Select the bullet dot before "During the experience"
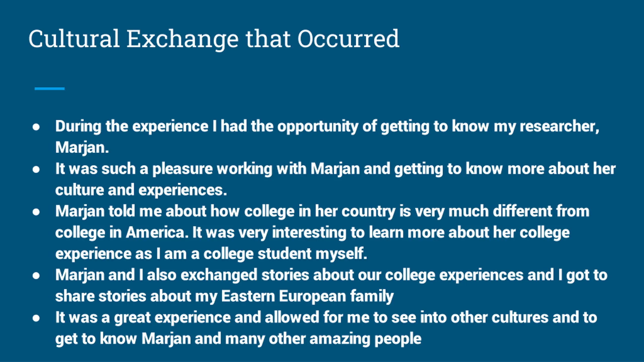This screenshot has height=362, width=644. 36,127
